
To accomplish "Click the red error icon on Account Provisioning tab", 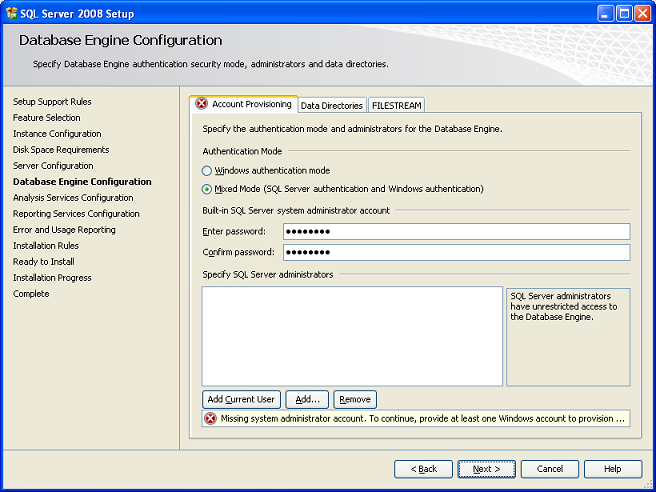I will pyautogui.click(x=202, y=103).
